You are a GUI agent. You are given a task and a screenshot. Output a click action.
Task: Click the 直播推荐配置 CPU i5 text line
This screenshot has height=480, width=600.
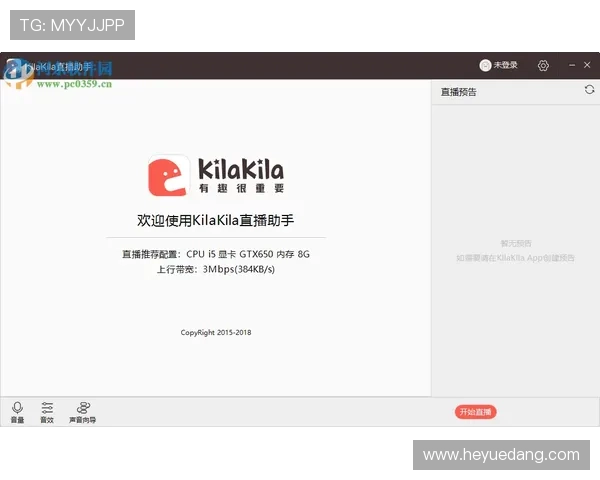[216, 254]
